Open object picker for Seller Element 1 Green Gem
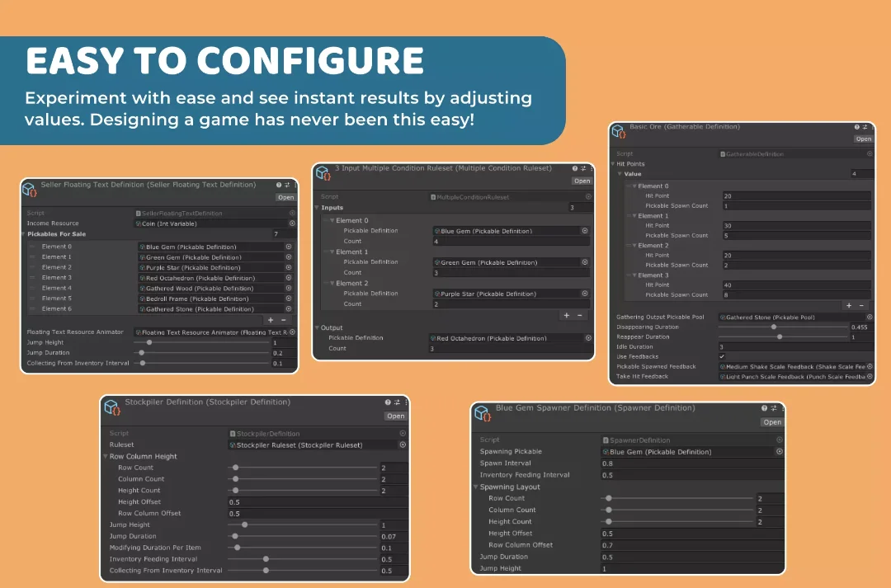891x588 pixels. [x=289, y=256]
